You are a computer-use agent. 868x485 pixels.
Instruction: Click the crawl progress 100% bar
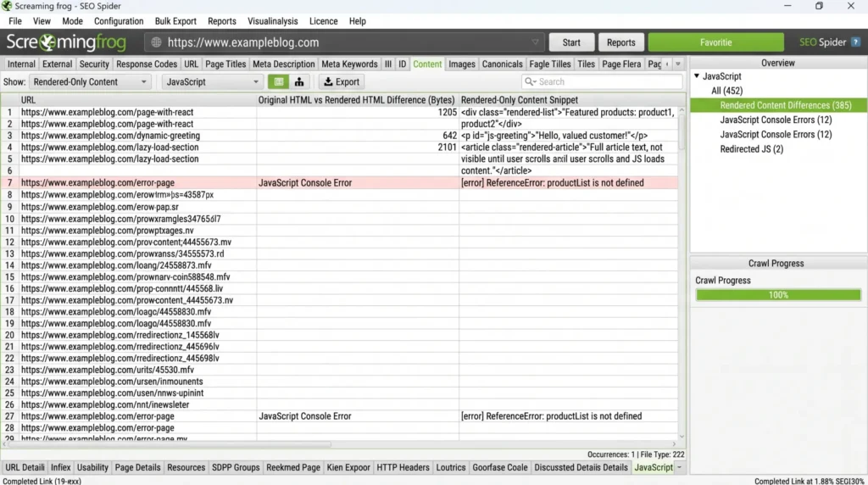[x=778, y=295]
